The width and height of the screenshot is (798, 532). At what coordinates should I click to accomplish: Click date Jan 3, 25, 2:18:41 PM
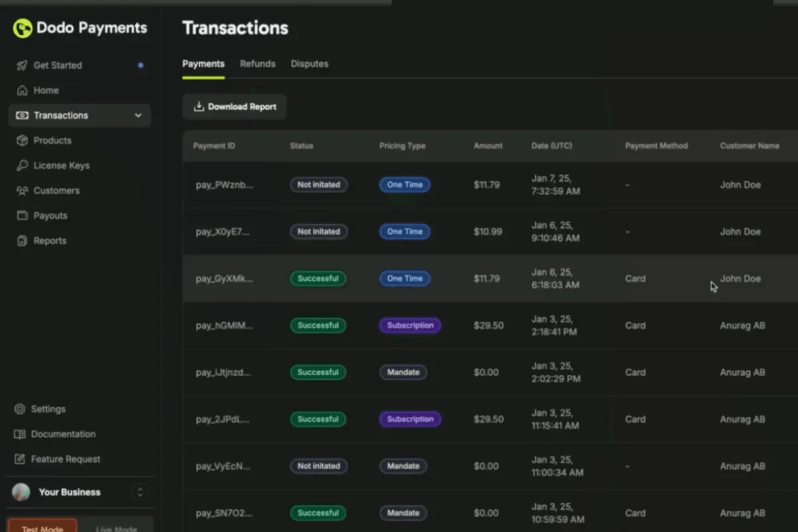(x=554, y=326)
